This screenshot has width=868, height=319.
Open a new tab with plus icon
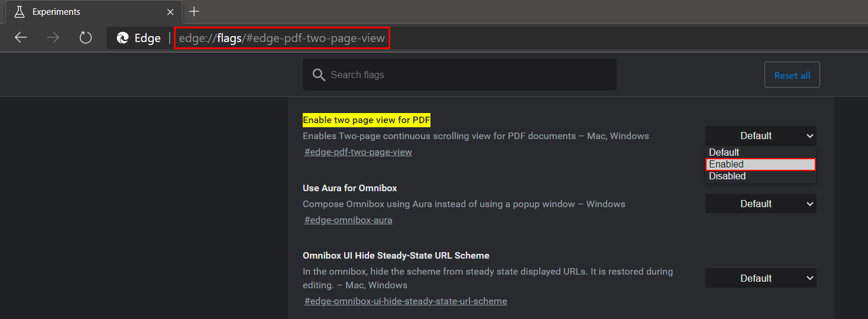point(194,11)
